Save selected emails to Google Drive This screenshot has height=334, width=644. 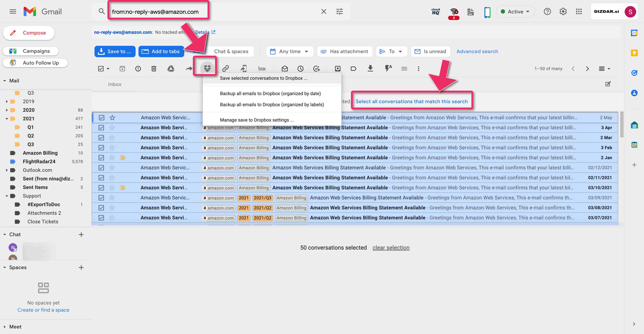171,68
